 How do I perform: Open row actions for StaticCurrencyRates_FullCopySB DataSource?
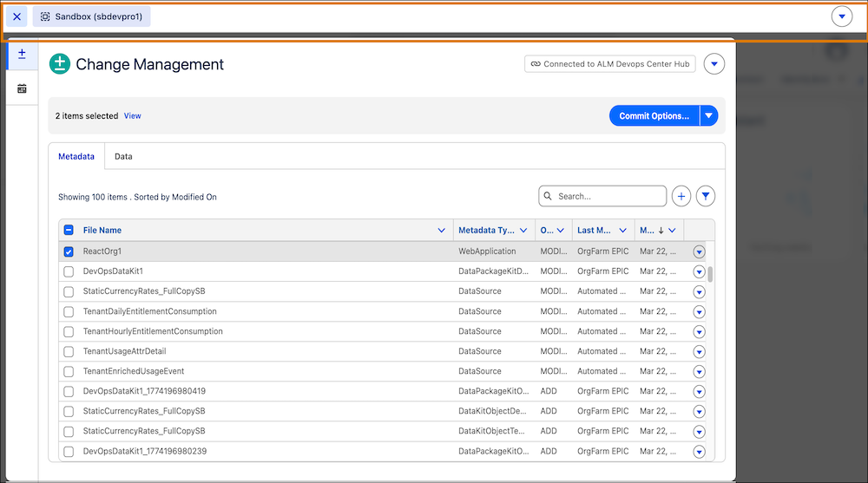tap(699, 291)
